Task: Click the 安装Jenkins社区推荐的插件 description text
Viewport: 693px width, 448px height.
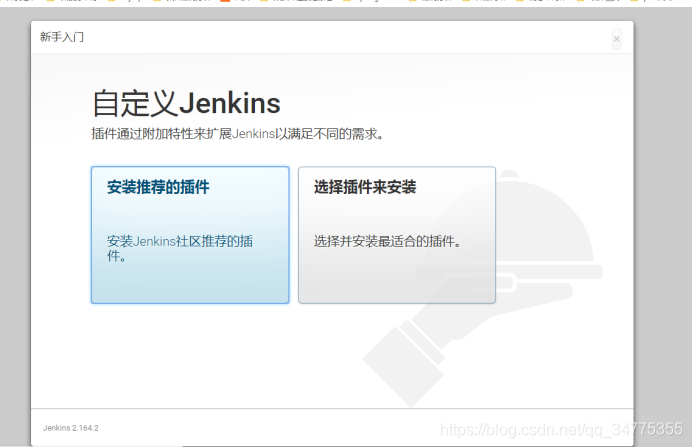Action: pyautogui.click(x=180, y=248)
